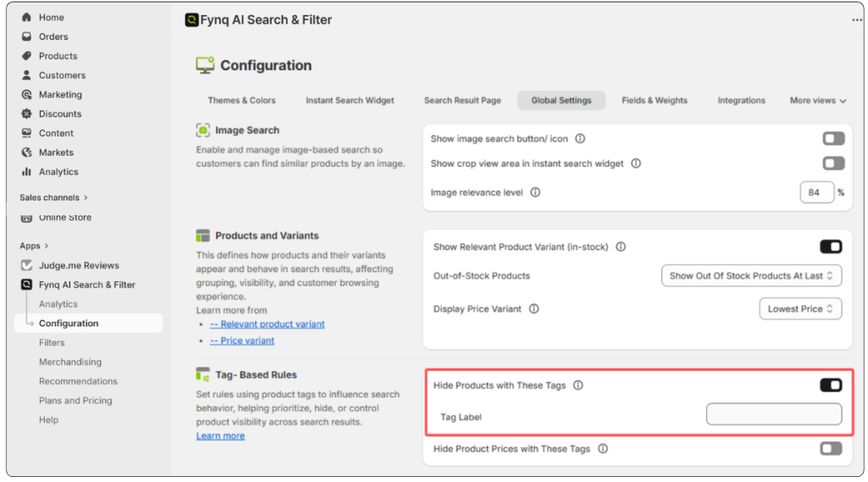Click the Marketing target icon

click(26, 94)
